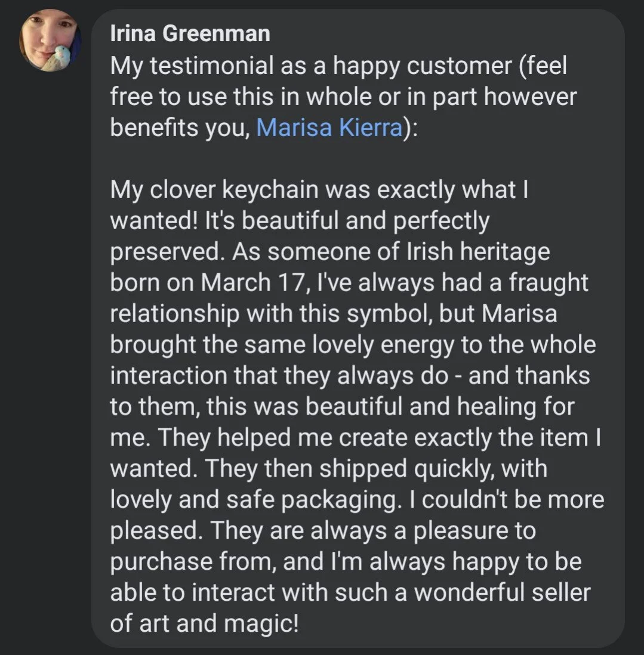The image size is (644, 655).
Task: Click the text 'wonderful seller'
Action: (x=502, y=592)
